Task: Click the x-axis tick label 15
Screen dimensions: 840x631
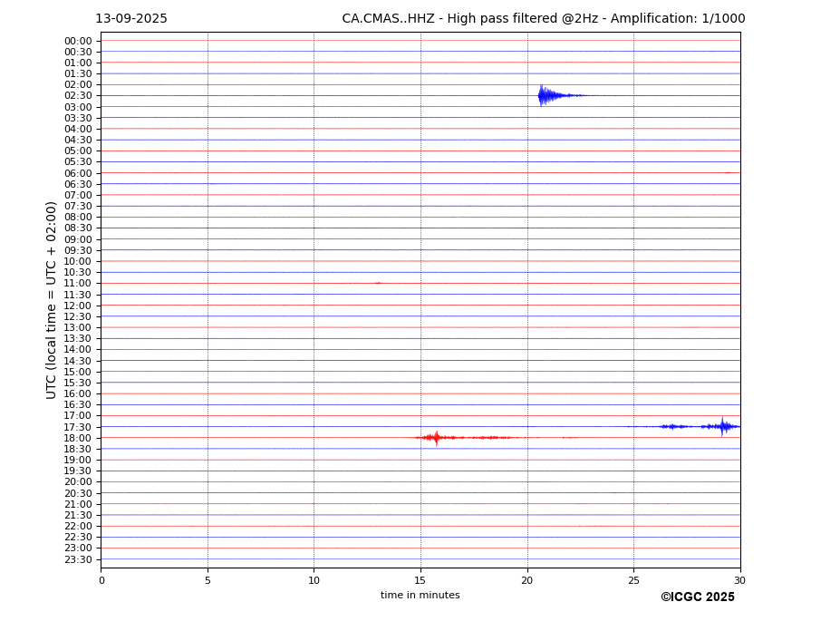Action: 420,580
